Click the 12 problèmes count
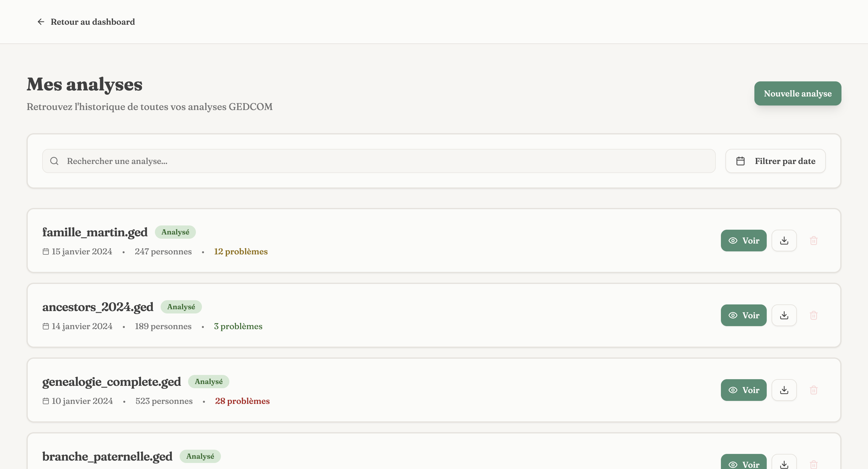The image size is (868, 469). pos(241,252)
